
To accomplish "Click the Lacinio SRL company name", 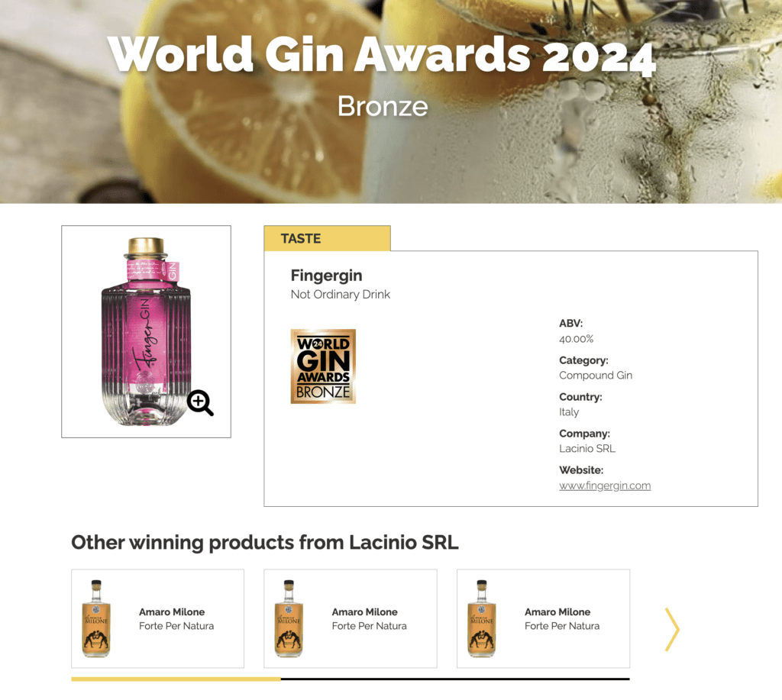I will (x=587, y=449).
